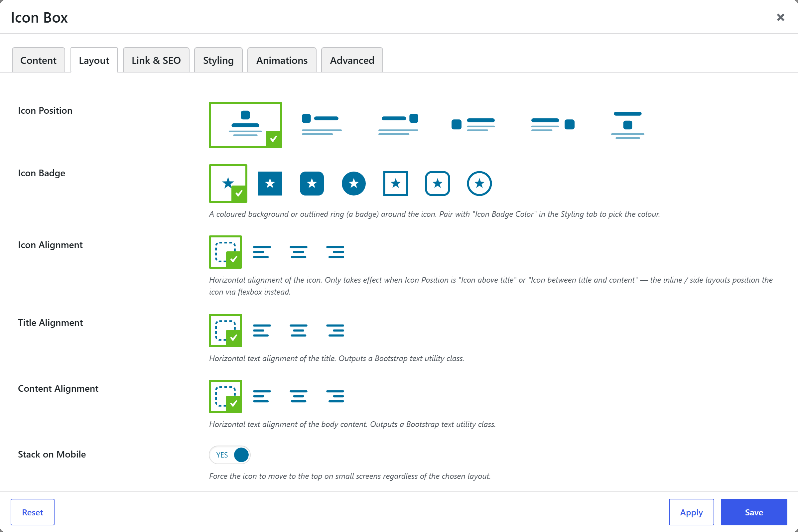Screen dimensions: 798x532
Task: Choose filled circle icon badge
Action: [x=353, y=184]
